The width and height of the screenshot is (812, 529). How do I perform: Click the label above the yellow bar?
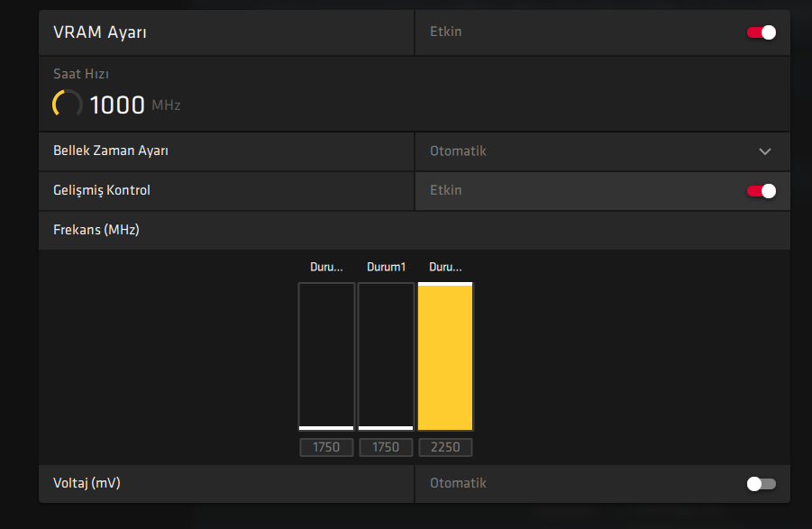tap(445, 268)
